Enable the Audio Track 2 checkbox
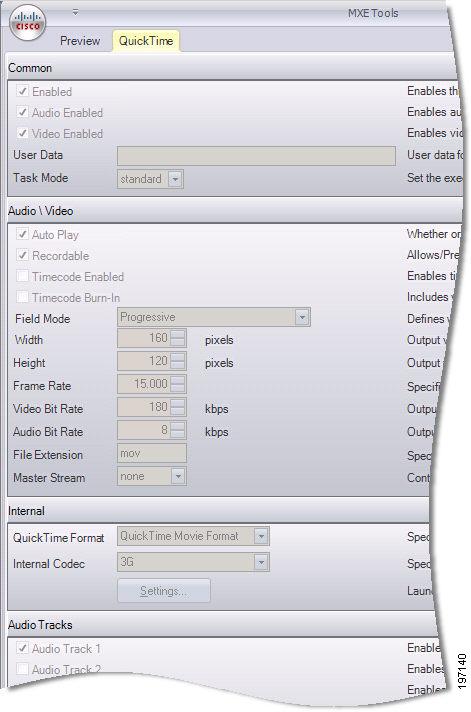 point(22,669)
